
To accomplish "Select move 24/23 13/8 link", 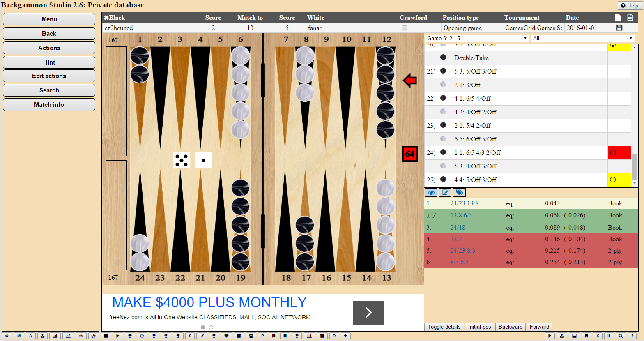I will [x=464, y=203].
